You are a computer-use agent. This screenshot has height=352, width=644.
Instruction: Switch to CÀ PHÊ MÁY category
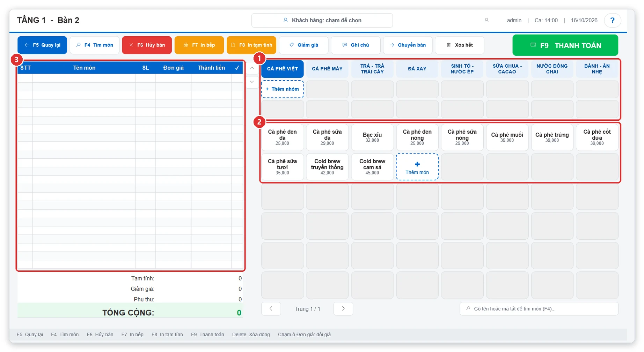[x=327, y=69]
